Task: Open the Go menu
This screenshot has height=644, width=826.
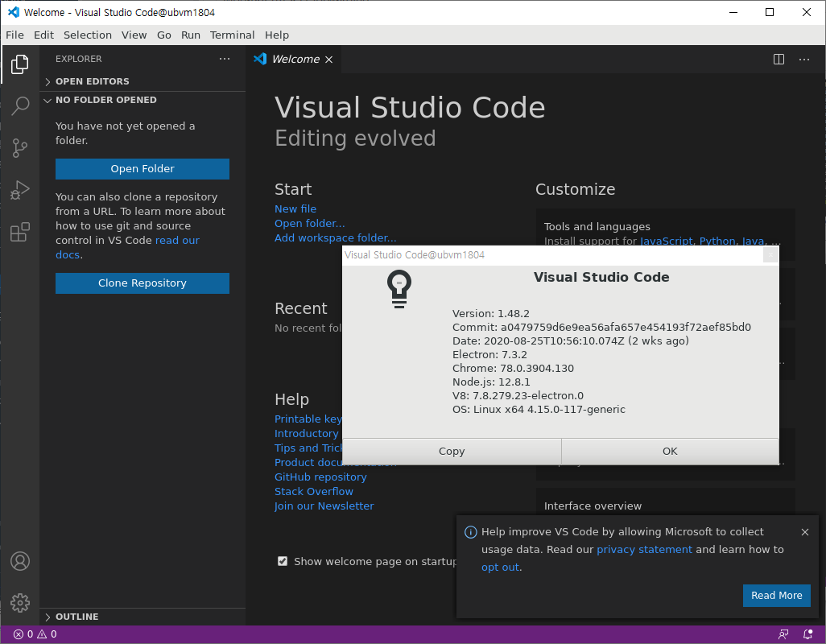Action: point(163,35)
